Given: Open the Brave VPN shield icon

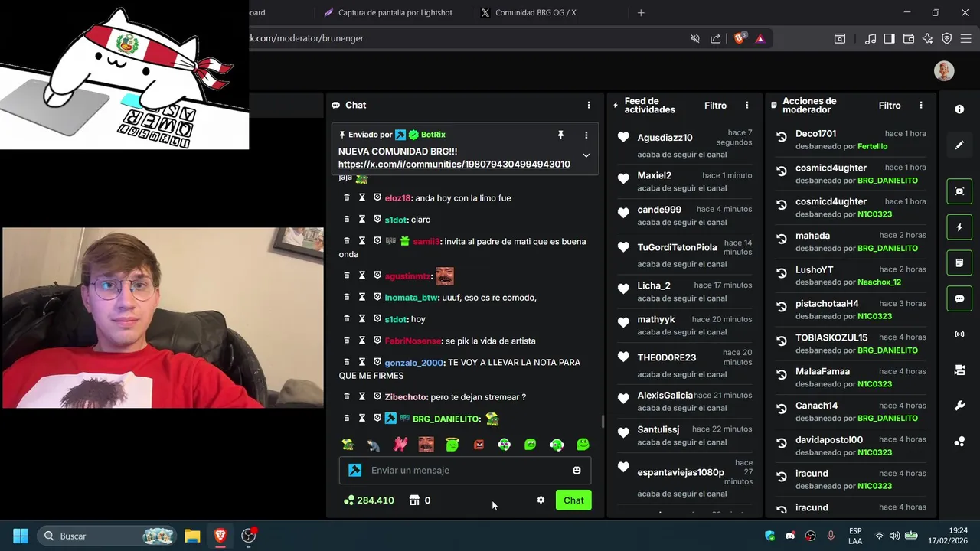Looking at the screenshot, I should tap(946, 38).
